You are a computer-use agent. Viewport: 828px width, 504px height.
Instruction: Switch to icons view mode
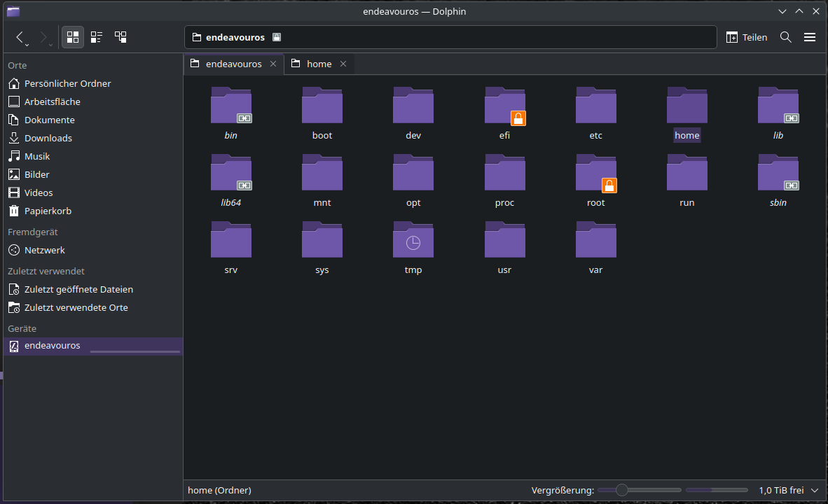[x=72, y=37]
